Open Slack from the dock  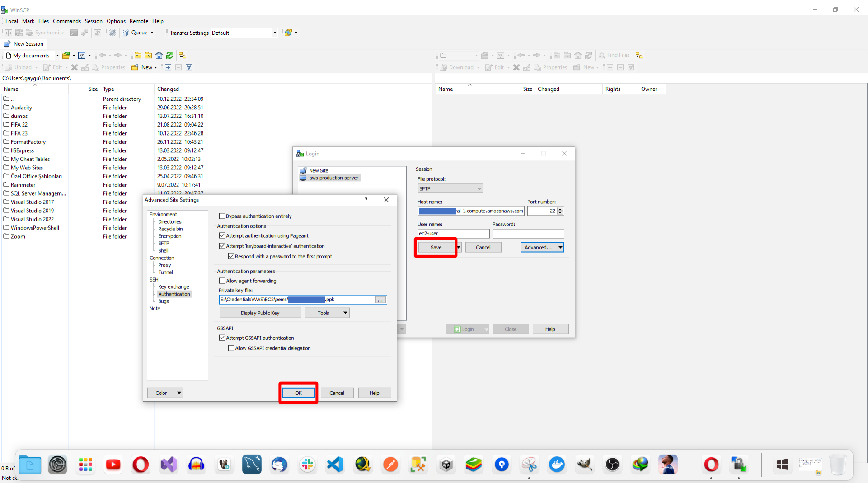[x=307, y=465]
